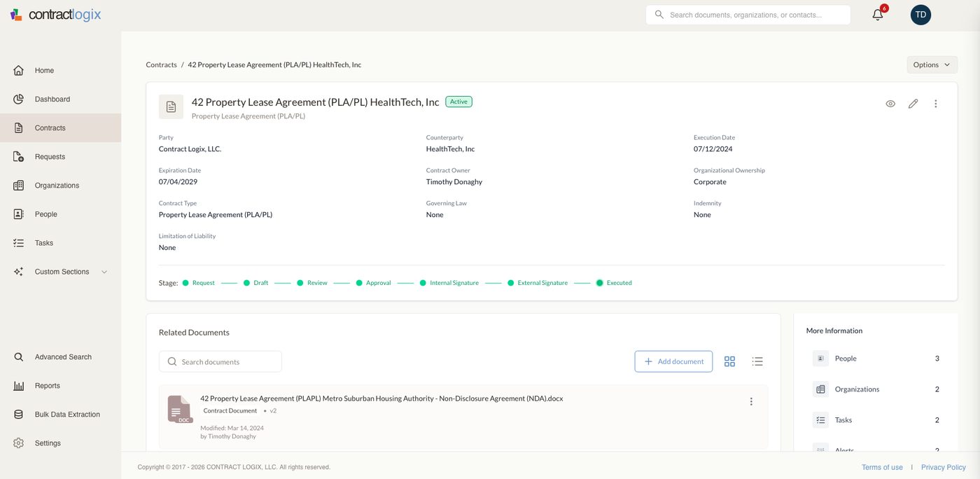Open the Reports sidebar item

pos(60,386)
